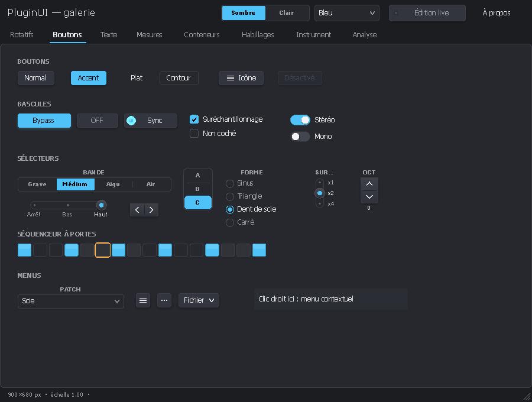Click the right arrow of the pager
The image size is (532, 402).
[151, 210]
